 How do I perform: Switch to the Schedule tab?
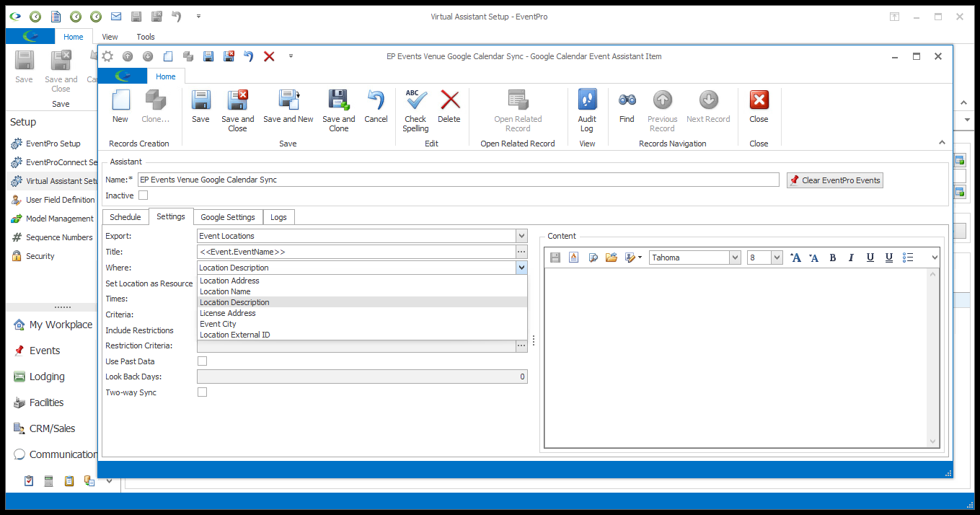pos(125,217)
